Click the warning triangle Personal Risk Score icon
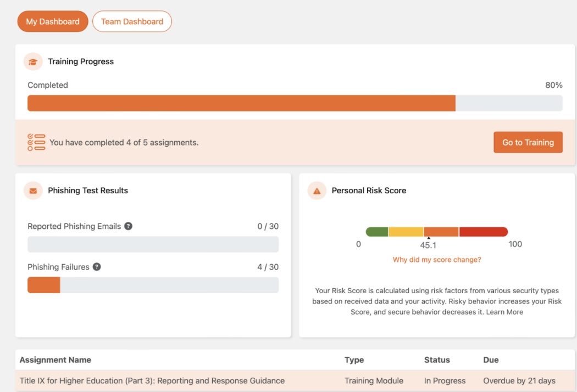 point(317,191)
